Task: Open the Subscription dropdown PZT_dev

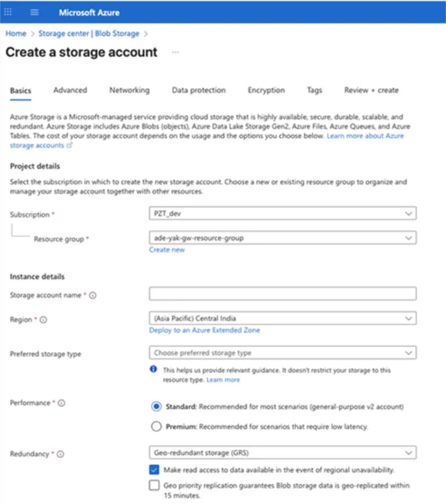Action: (283, 214)
